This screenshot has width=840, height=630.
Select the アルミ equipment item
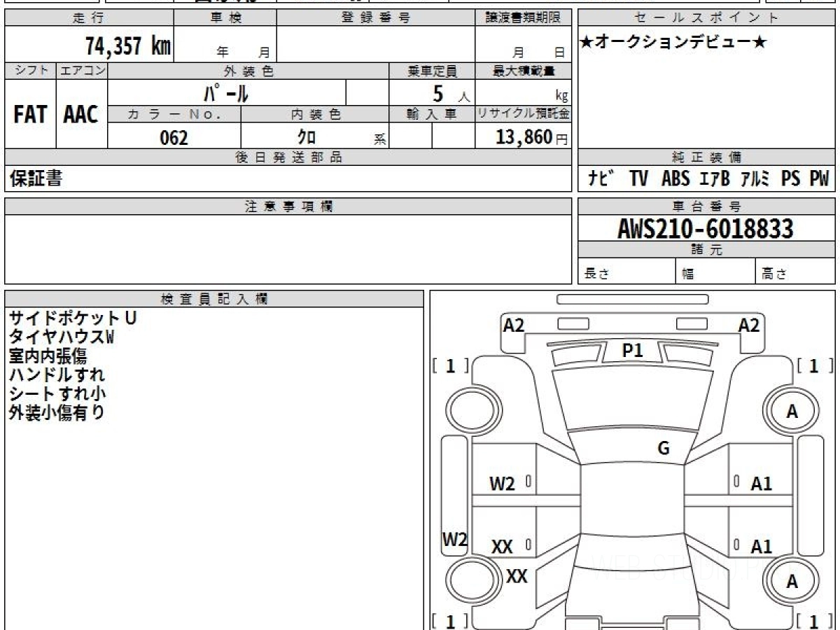click(x=755, y=178)
